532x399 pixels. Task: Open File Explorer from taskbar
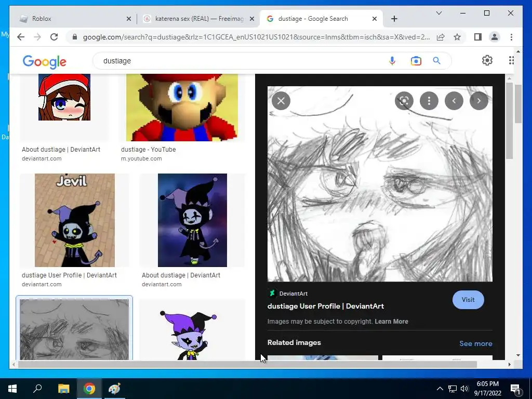(x=63, y=389)
